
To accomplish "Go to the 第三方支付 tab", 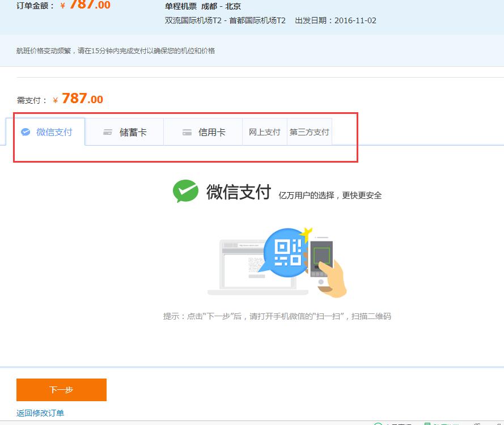I will tap(310, 132).
